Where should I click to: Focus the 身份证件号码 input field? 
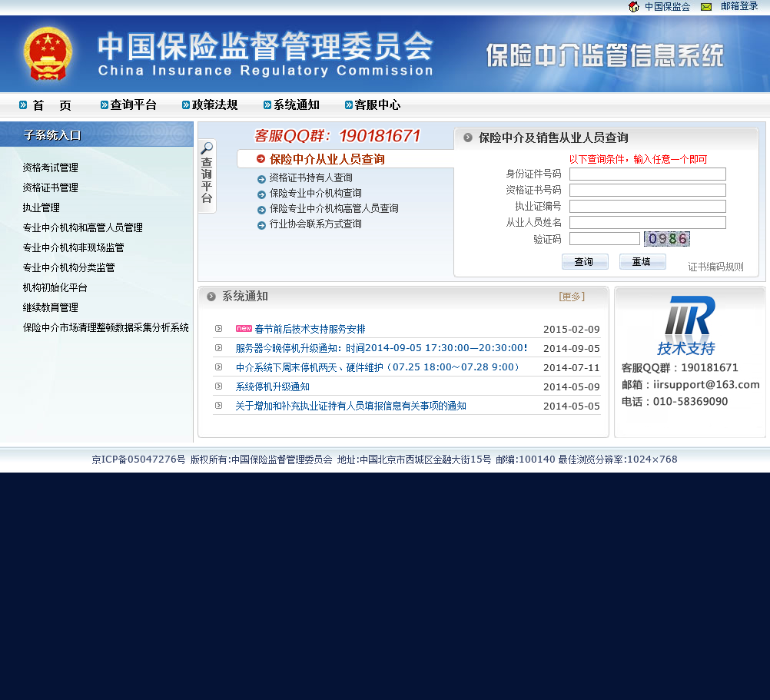click(648, 174)
